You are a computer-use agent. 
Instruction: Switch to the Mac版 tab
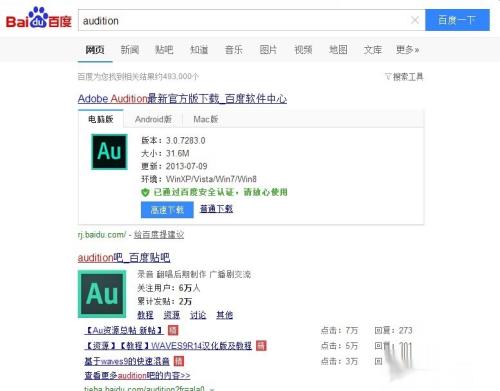coord(206,119)
